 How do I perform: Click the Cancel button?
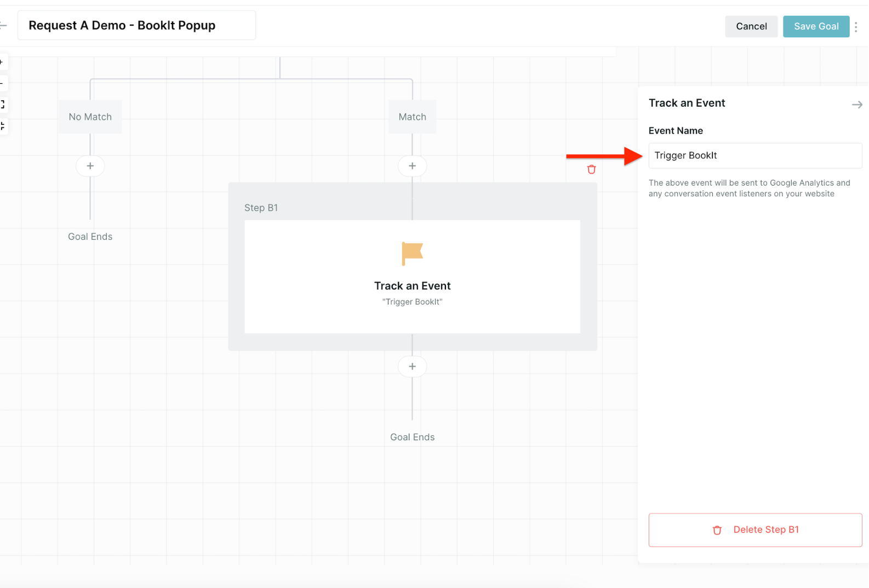[x=751, y=26]
